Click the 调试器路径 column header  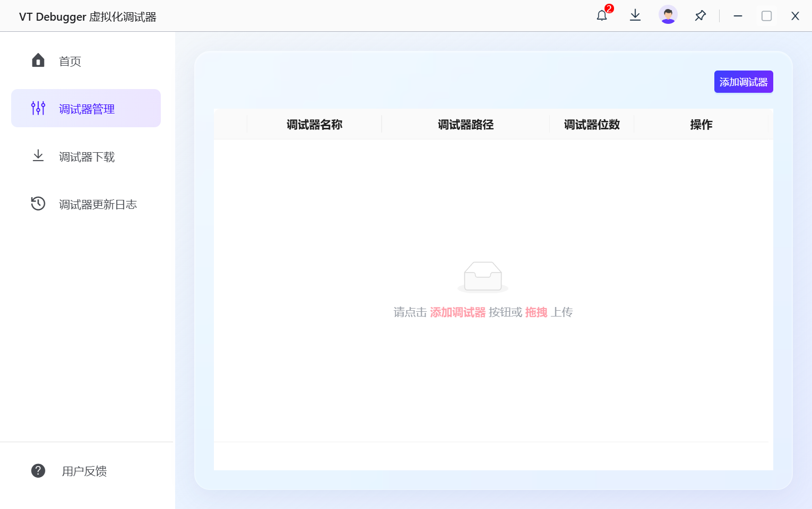pyautogui.click(x=466, y=125)
